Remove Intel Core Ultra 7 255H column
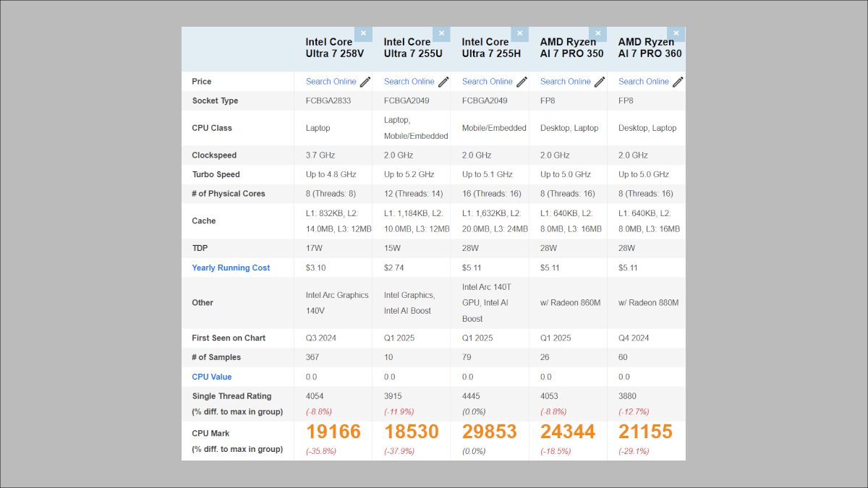 coord(519,33)
